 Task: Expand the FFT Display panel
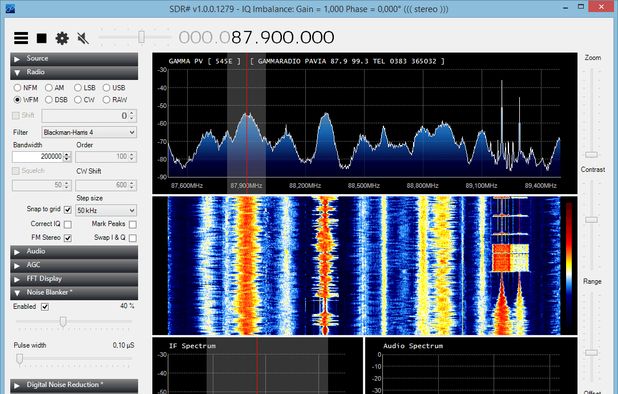74,279
